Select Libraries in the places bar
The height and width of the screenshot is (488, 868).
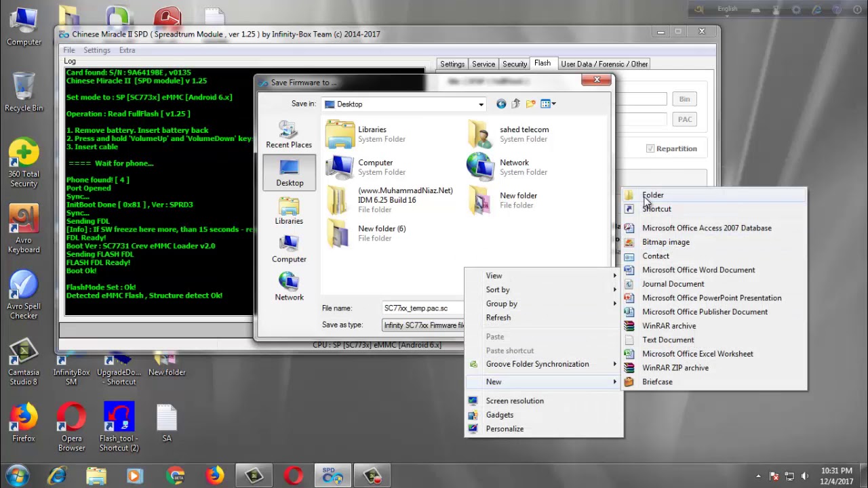tap(289, 211)
